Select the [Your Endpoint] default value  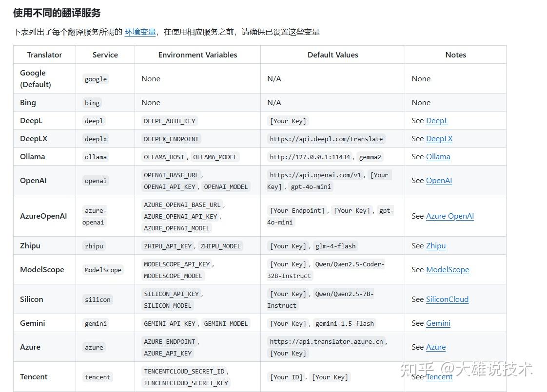click(297, 211)
